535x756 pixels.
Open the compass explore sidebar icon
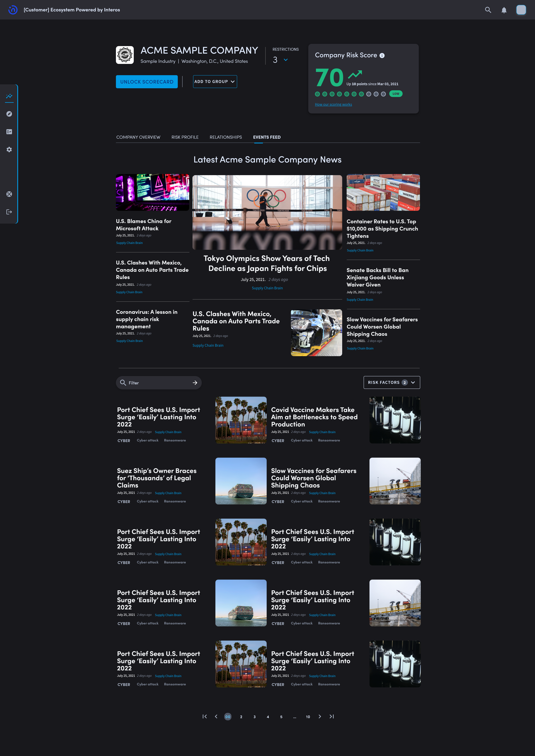click(9, 114)
